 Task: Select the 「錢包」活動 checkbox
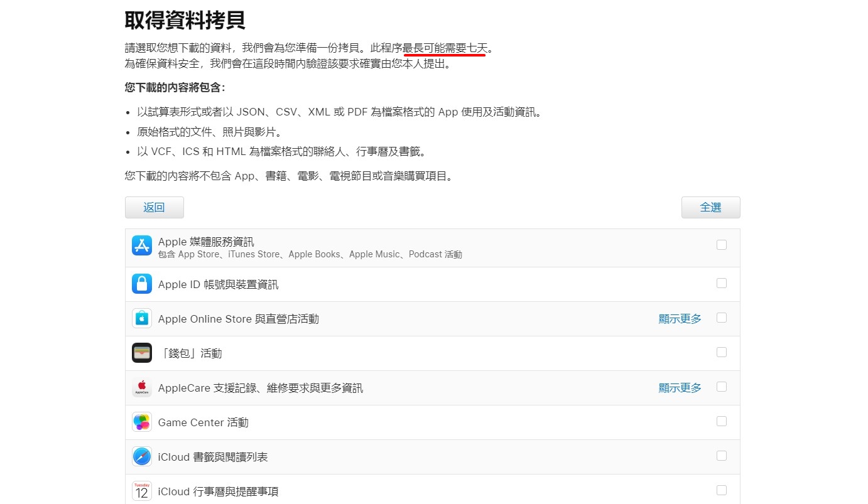pos(722,352)
